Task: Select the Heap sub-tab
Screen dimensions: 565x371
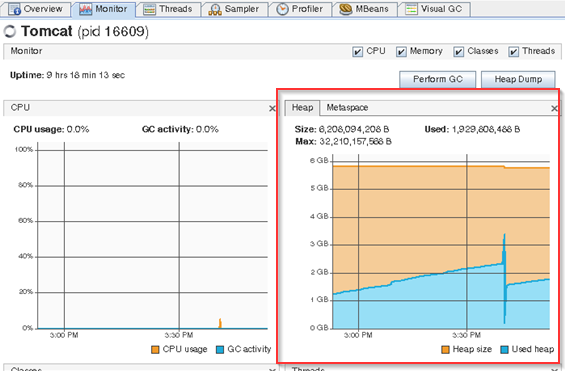Action: (x=302, y=108)
